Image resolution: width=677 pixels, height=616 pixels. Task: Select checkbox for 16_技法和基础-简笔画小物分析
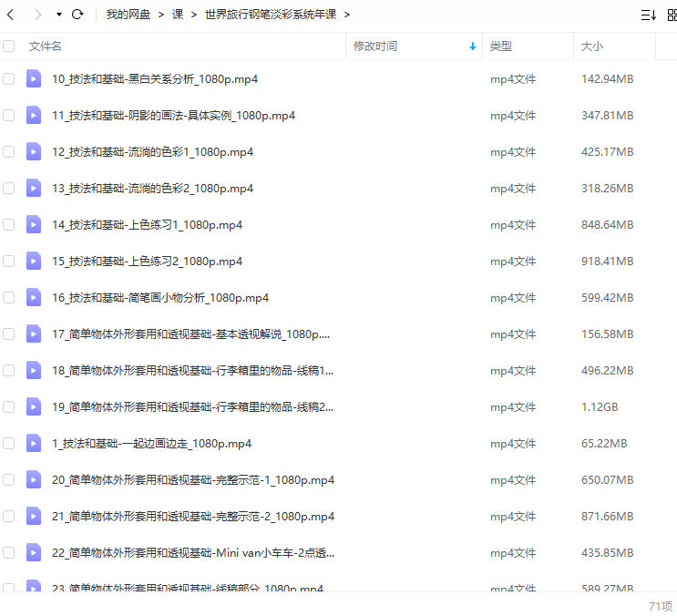coord(9,298)
